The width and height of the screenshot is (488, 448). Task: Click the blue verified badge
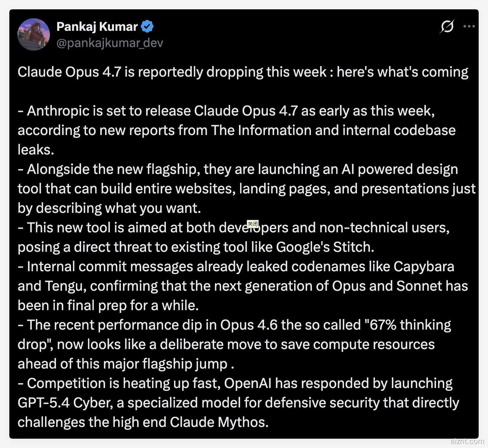pyautogui.click(x=147, y=27)
